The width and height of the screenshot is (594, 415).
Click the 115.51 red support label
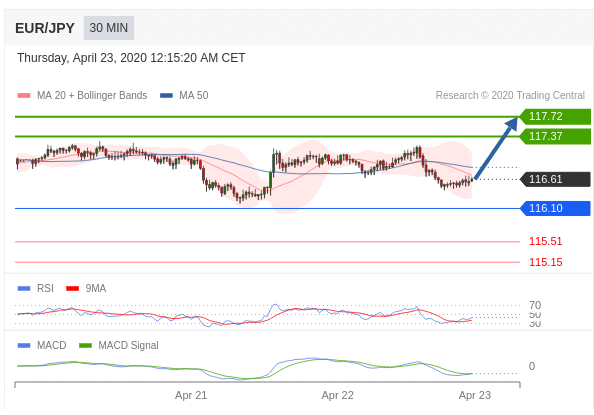click(546, 241)
